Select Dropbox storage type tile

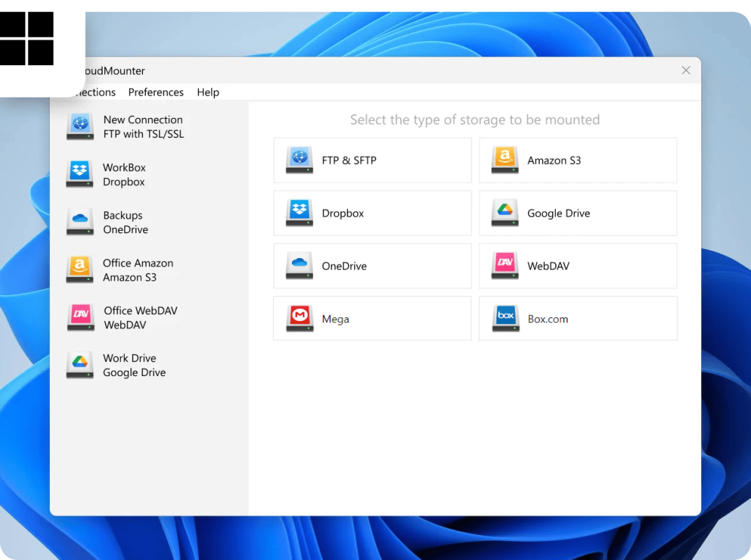(x=373, y=213)
